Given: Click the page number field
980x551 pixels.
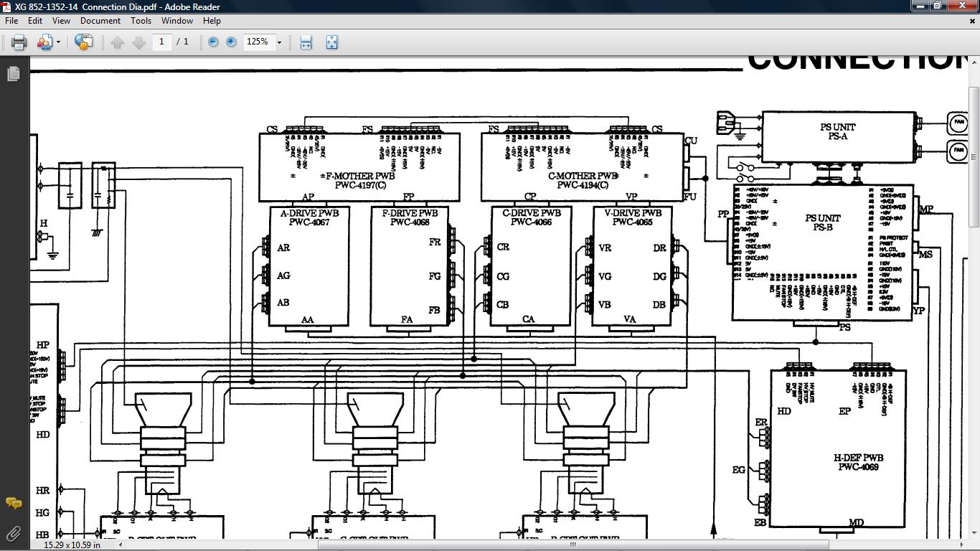Looking at the screenshot, I should pyautogui.click(x=162, y=42).
